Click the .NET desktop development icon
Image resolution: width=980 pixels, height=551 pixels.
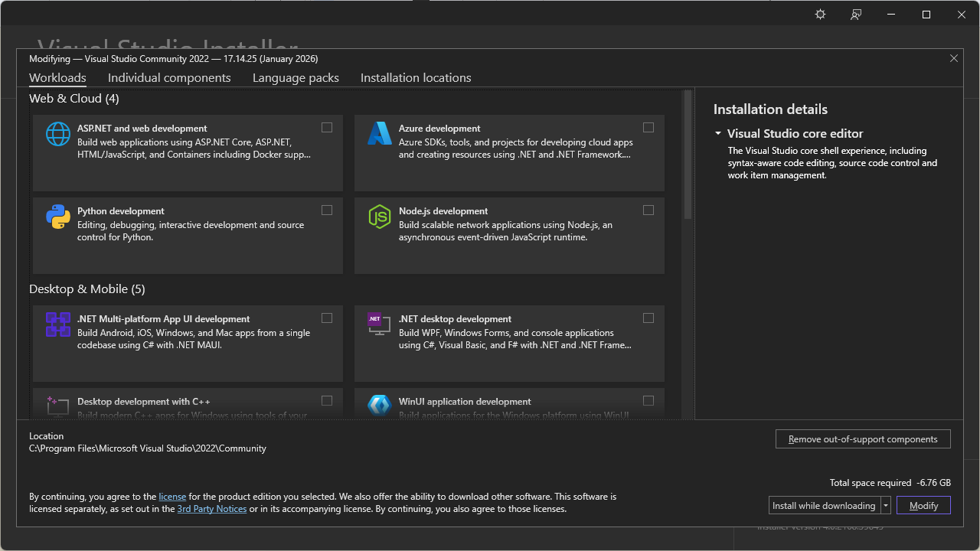click(380, 324)
